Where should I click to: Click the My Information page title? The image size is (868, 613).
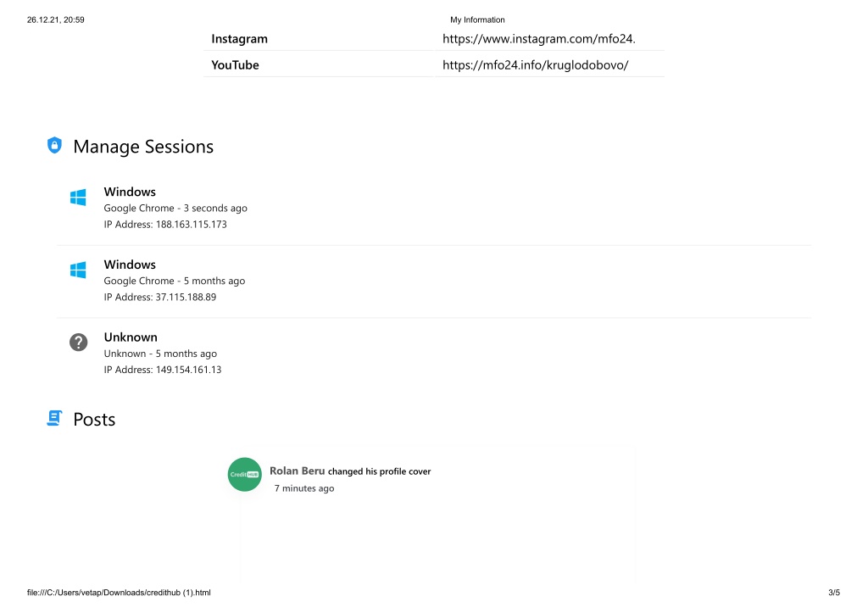point(477,20)
